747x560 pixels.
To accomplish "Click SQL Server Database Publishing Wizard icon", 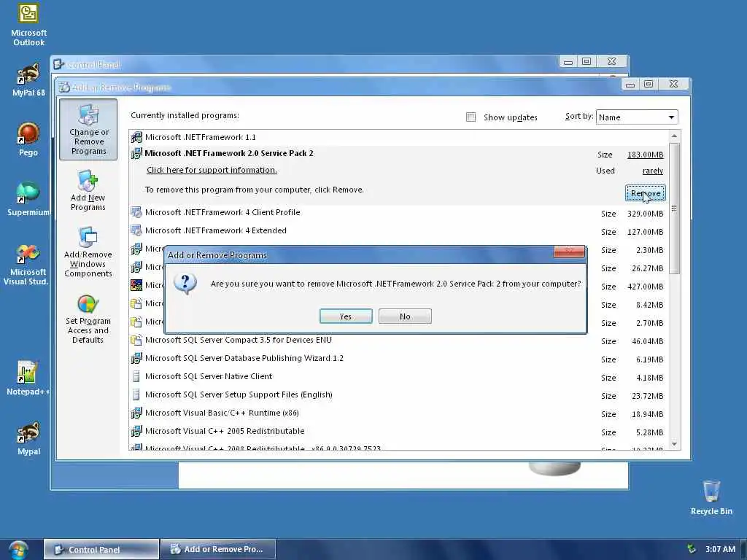I will click(136, 358).
